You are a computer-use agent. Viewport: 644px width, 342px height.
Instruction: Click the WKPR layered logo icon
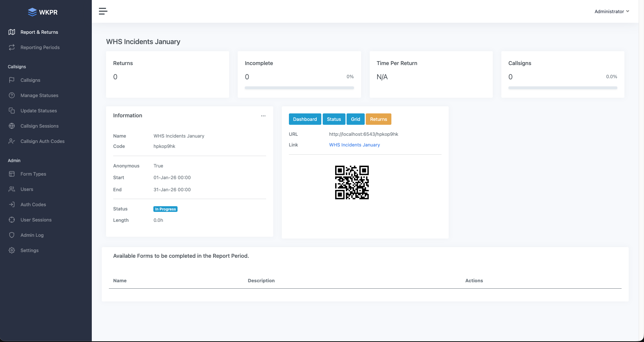tap(32, 12)
